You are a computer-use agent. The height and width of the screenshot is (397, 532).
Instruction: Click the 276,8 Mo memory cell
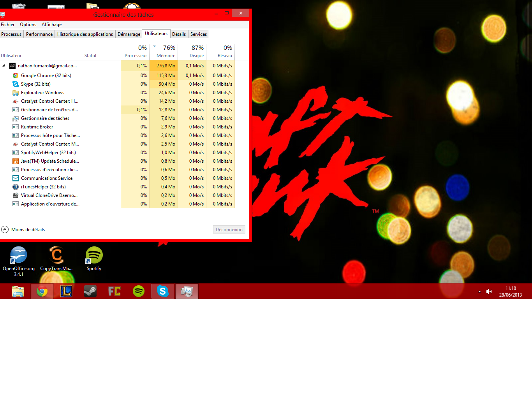coord(164,66)
